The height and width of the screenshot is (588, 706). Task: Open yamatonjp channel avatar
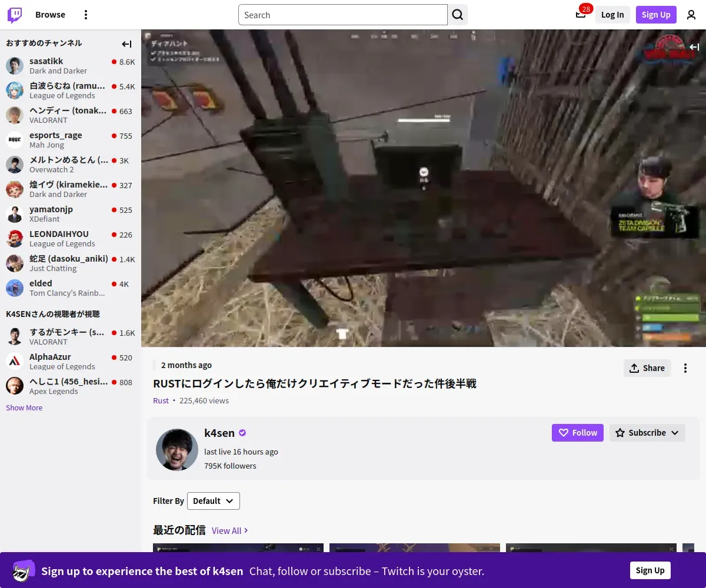15,214
